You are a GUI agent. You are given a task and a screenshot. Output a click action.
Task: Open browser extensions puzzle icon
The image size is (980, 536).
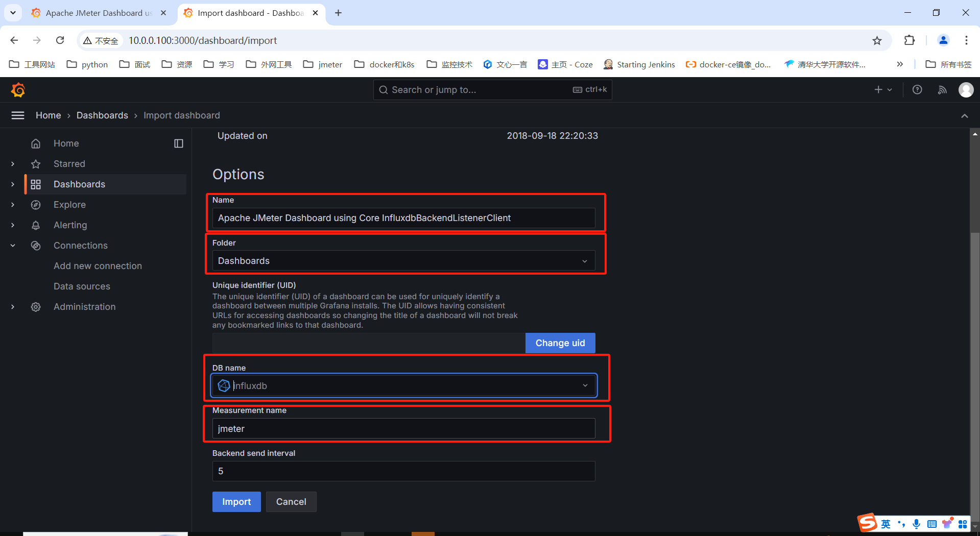pyautogui.click(x=910, y=40)
